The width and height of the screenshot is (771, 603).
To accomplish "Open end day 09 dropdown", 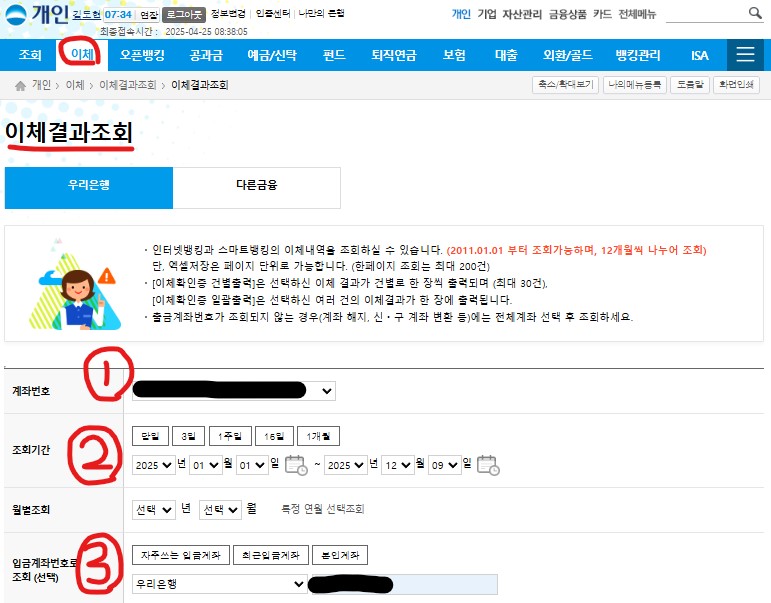I will click(x=445, y=465).
